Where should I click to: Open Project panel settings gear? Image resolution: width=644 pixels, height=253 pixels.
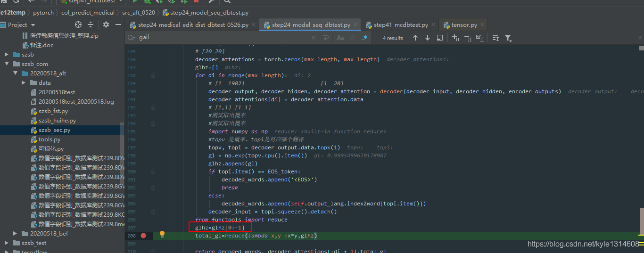106,24
